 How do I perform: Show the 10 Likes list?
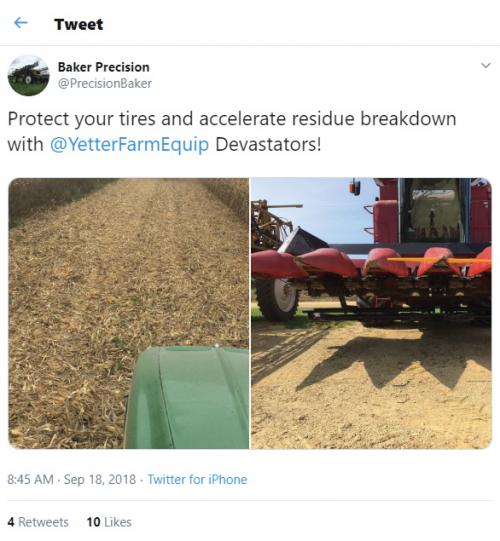tap(109, 522)
